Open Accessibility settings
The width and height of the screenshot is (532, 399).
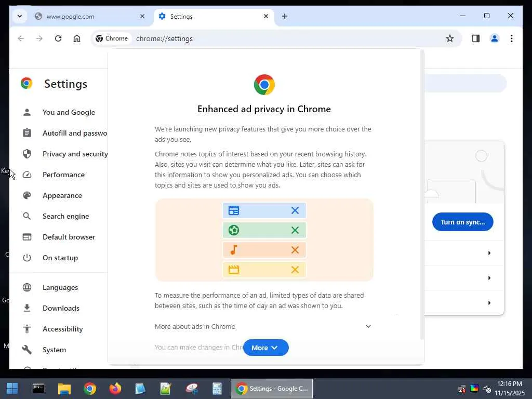(x=62, y=329)
